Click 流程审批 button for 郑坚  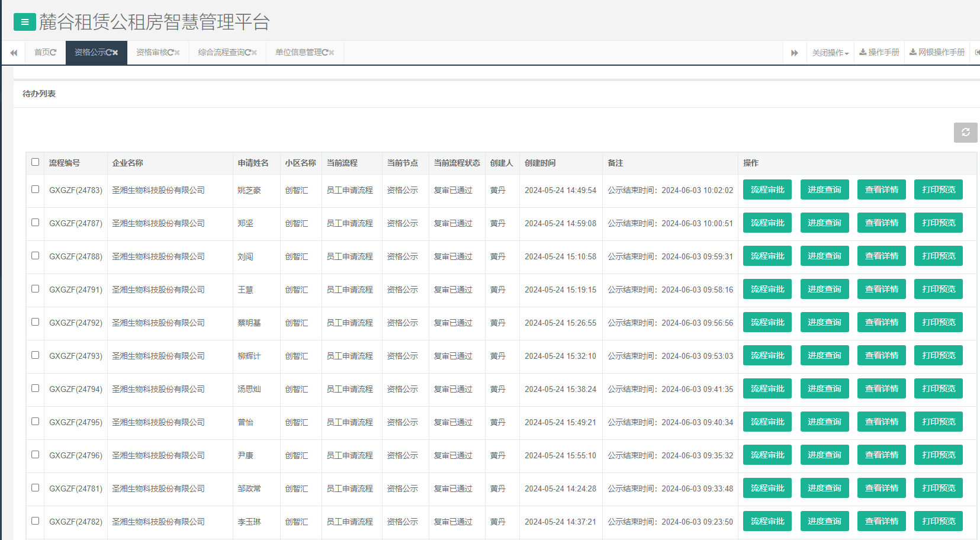pos(767,223)
